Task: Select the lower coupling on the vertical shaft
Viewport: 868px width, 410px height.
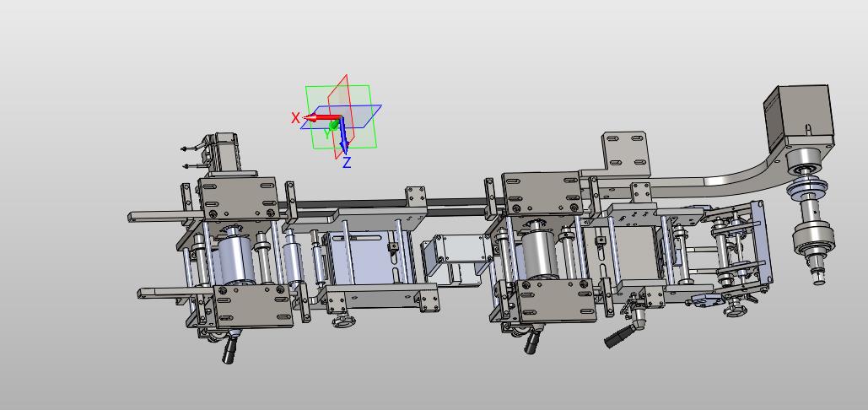Action: coord(813,240)
